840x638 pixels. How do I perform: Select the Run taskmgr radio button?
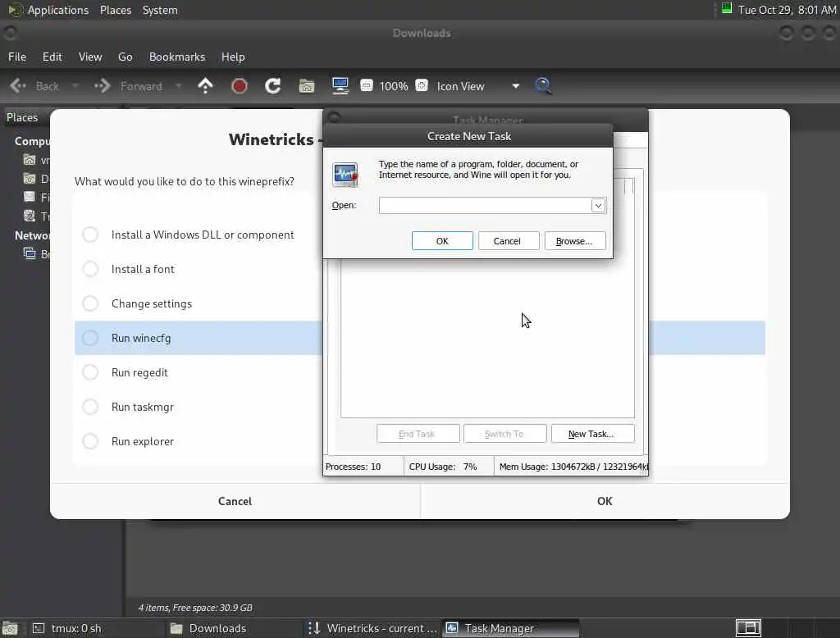point(90,407)
